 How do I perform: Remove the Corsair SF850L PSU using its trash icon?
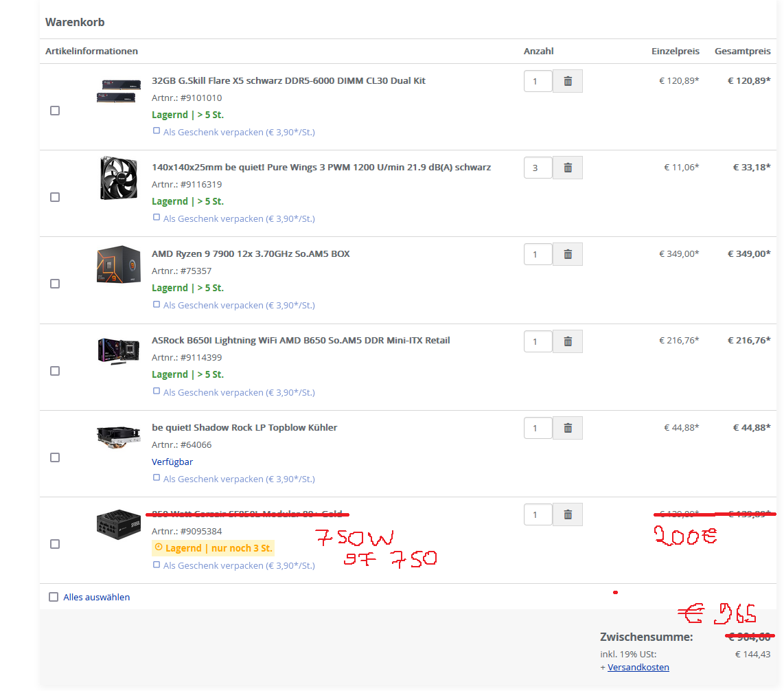point(567,514)
